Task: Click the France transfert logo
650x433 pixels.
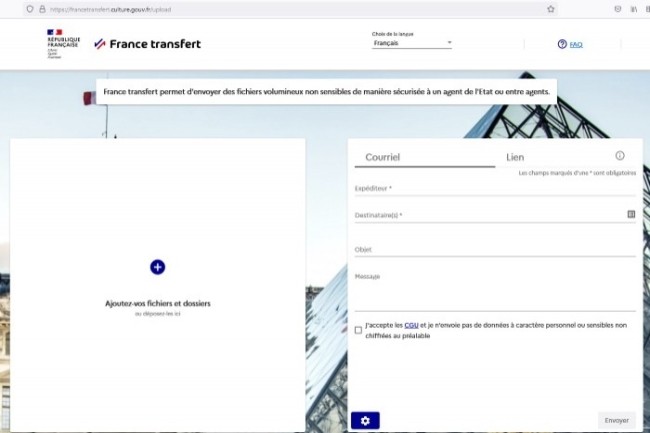Action: 147,44
